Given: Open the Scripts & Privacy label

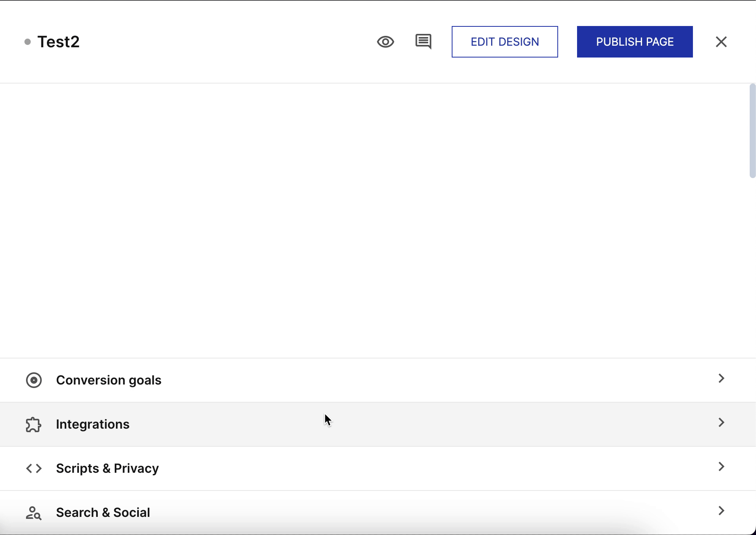Looking at the screenshot, I should coord(107,468).
